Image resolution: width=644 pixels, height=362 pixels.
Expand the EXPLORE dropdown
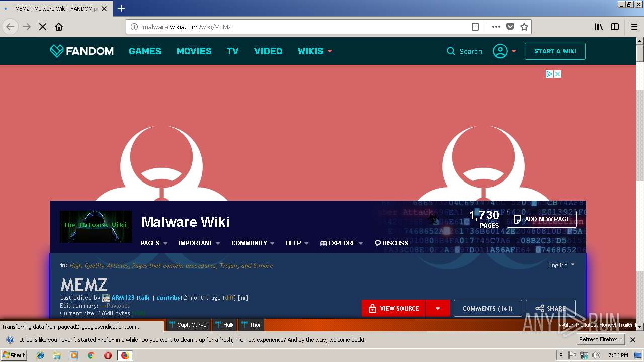click(x=342, y=243)
